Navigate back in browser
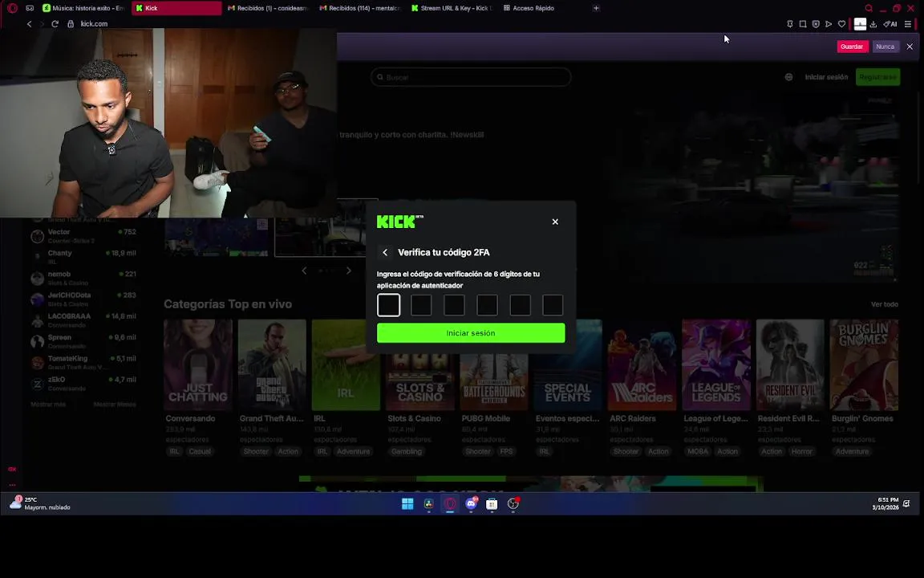The height and width of the screenshot is (578, 924). click(29, 23)
